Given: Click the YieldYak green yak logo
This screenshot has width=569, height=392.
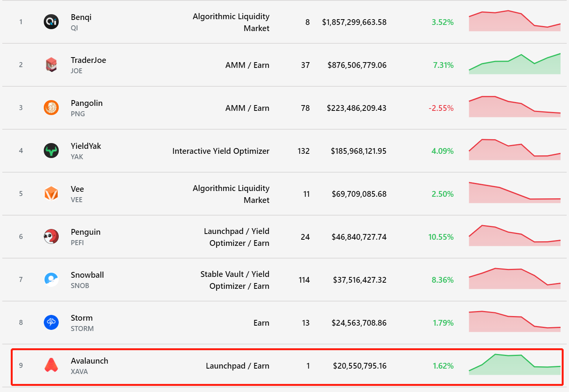Looking at the screenshot, I should click(51, 151).
